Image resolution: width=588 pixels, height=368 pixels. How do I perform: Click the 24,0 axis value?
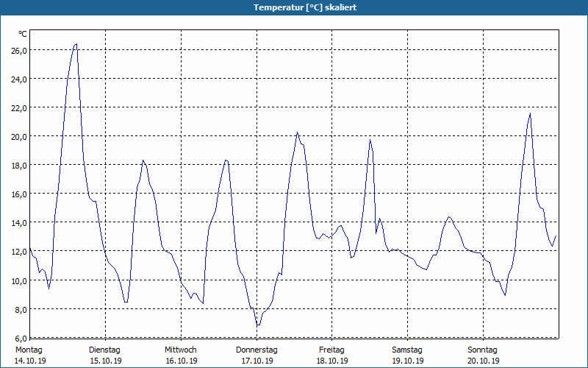tap(19, 79)
